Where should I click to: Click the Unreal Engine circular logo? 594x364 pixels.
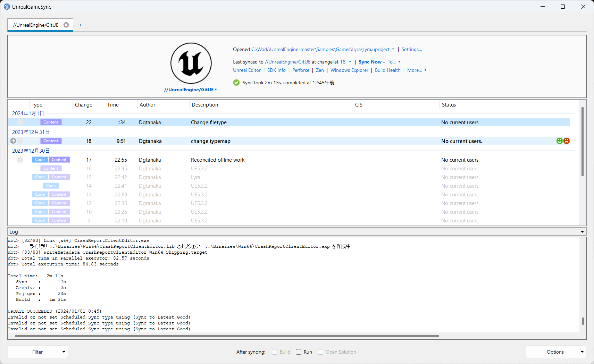point(191,64)
